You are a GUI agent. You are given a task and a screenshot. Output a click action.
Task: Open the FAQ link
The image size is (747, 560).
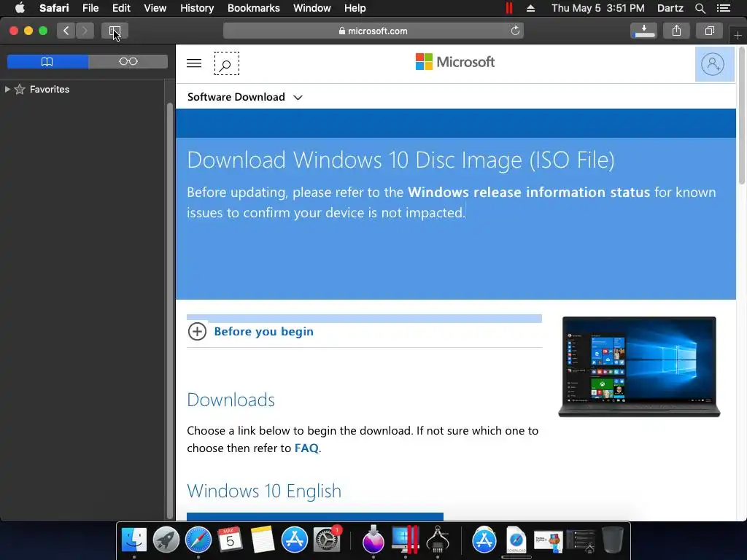click(306, 448)
